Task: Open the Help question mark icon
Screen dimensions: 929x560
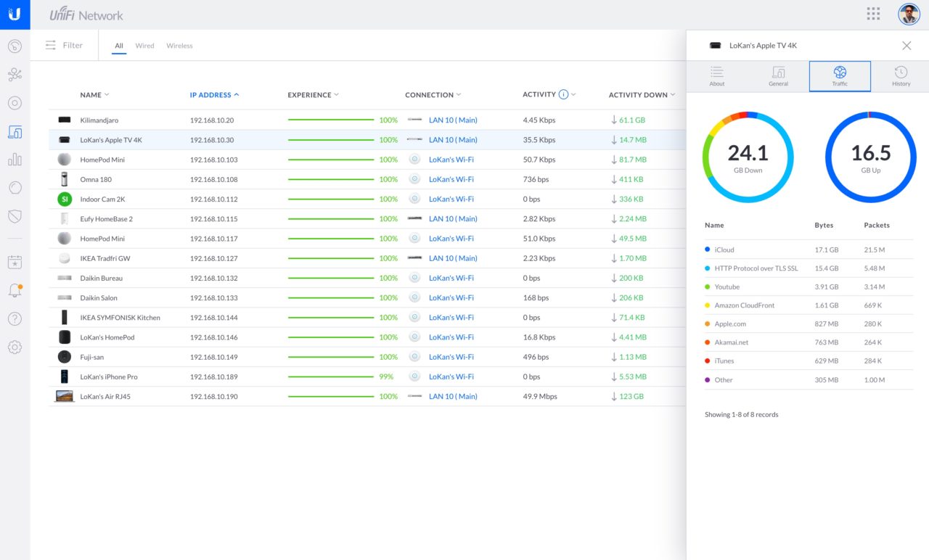Action: (x=15, y=318)
